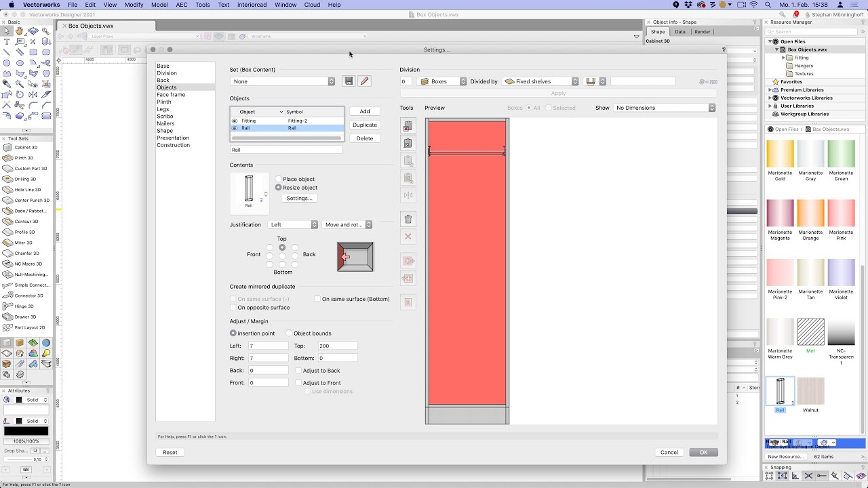Click the Add object button
868x488 pixels.
[365, 111]
